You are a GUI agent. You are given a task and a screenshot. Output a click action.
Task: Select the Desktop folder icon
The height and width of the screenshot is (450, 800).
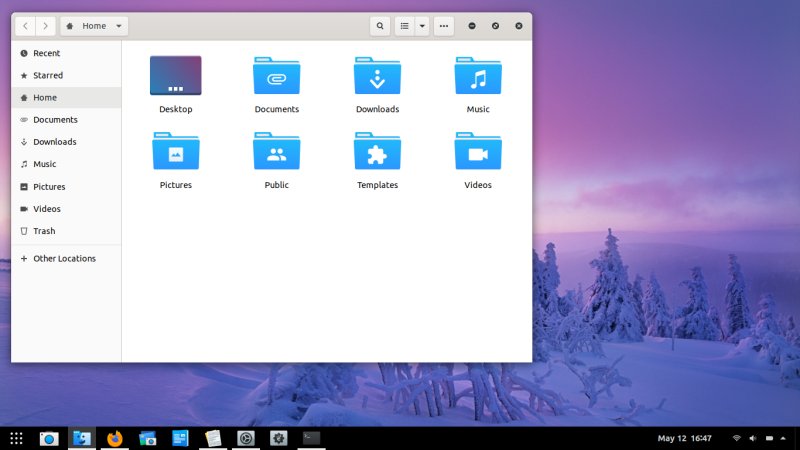coord(176,76)
